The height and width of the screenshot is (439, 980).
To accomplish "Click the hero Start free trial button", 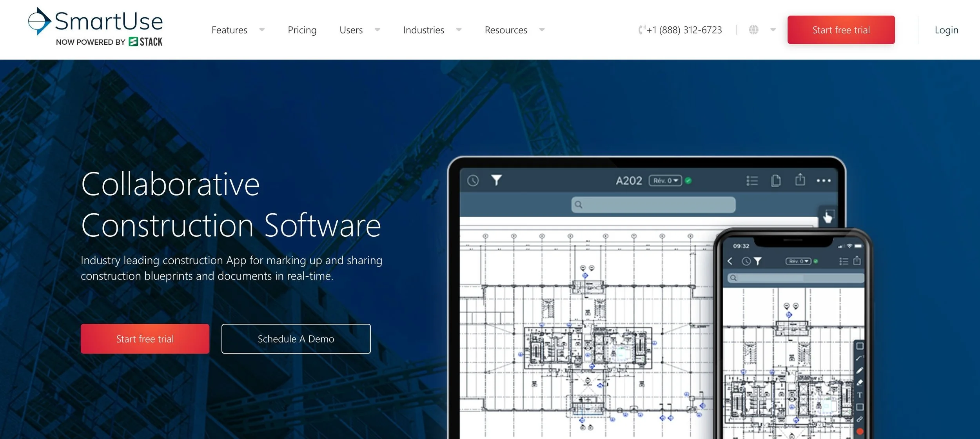I will click(145, 339).
